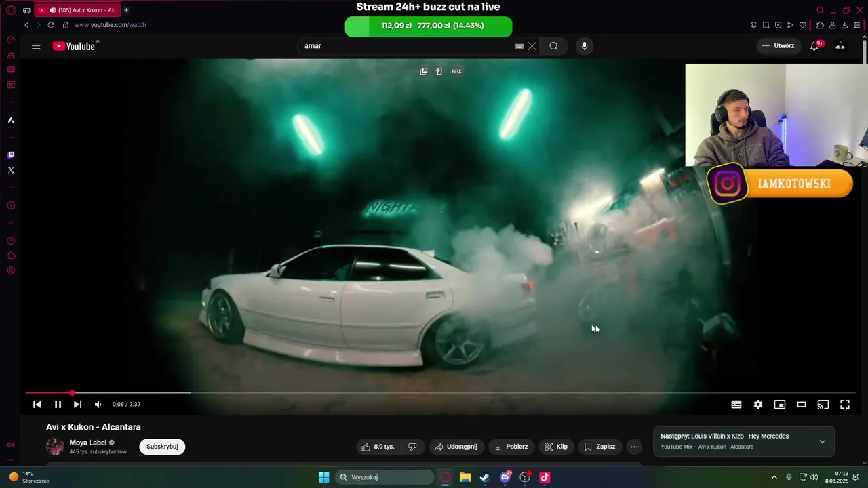
Task: Skip to the next video
Action: tap(77, 405)
